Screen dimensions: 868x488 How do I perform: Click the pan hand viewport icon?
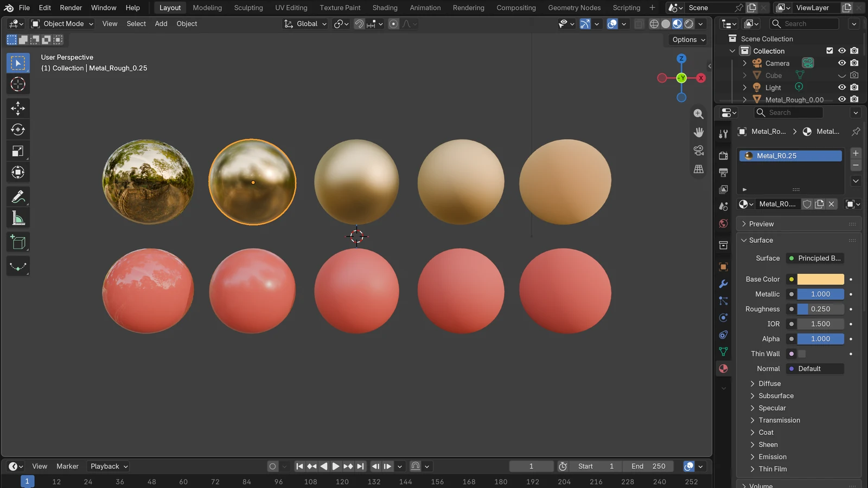pyautogui.click(x=699, y=132)
